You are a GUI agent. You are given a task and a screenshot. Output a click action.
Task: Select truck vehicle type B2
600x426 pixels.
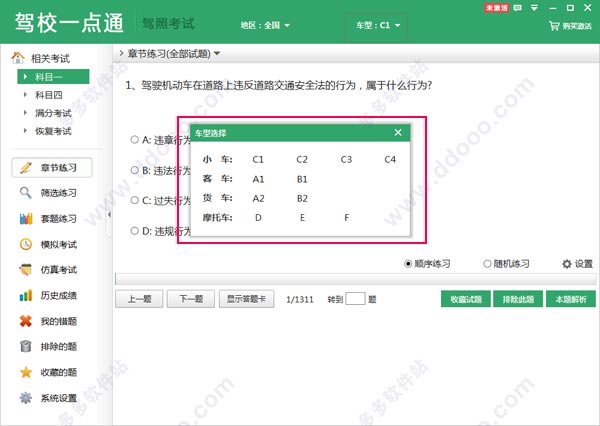[x=302, y=198]
